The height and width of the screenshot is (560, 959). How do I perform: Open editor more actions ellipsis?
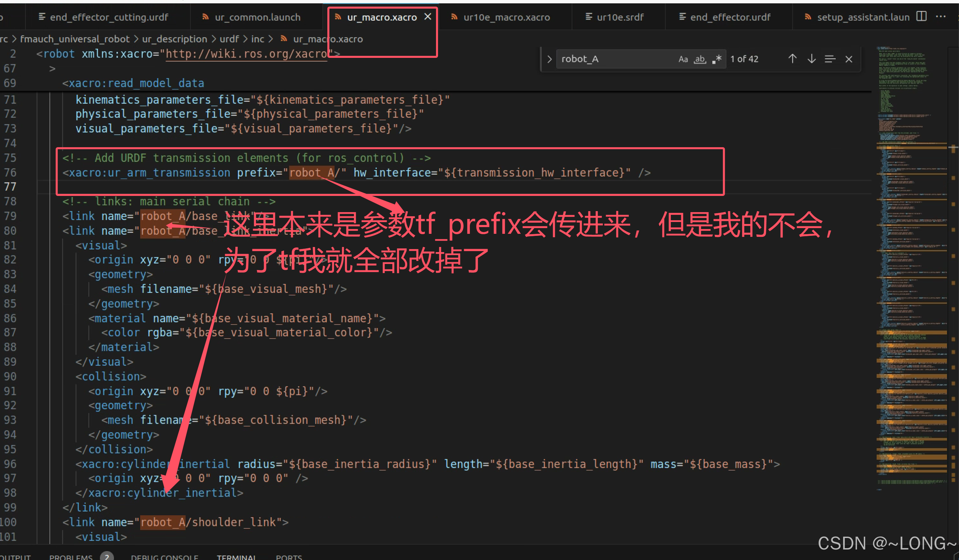point(941,16)
